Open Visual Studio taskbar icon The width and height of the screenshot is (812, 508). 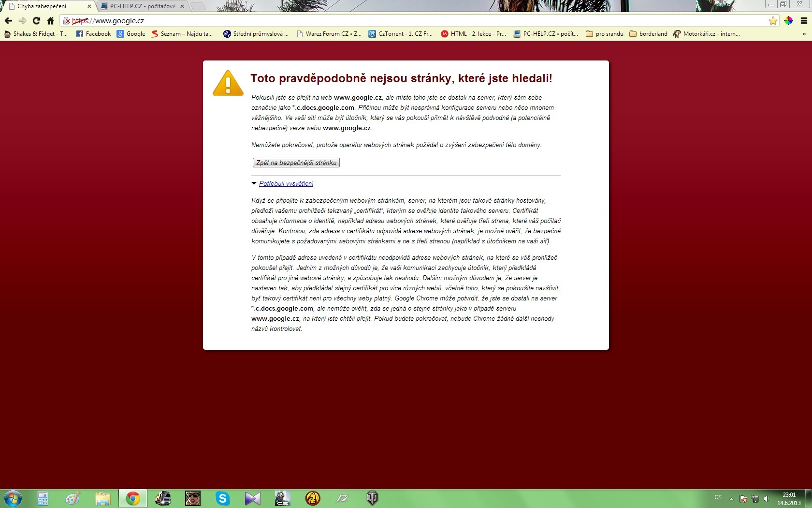point(252,498)
